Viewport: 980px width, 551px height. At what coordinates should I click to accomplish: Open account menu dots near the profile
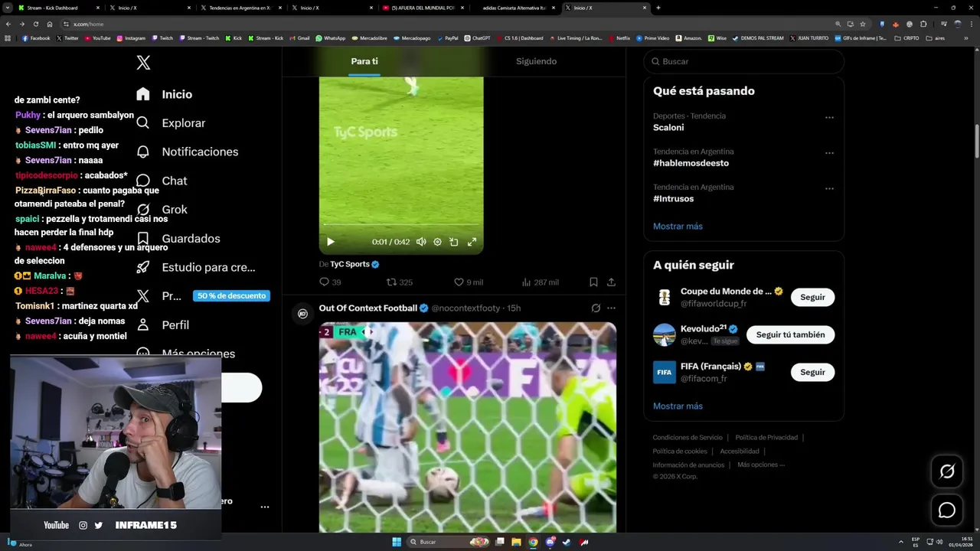pos(264,507)
